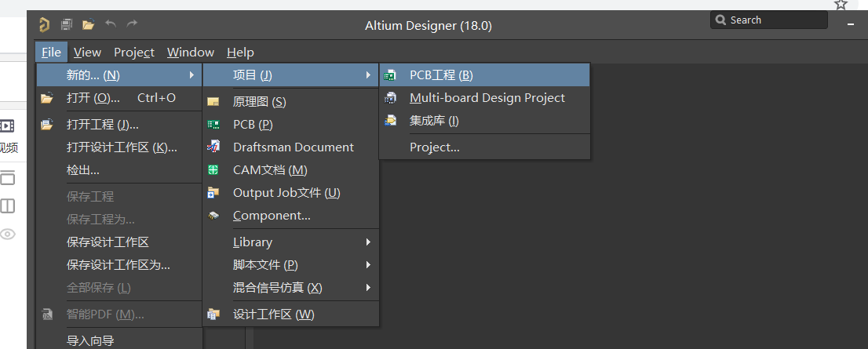Click the eye icon in left sidebar
Screen dimensions: 868x349
(x=7, y=234)
